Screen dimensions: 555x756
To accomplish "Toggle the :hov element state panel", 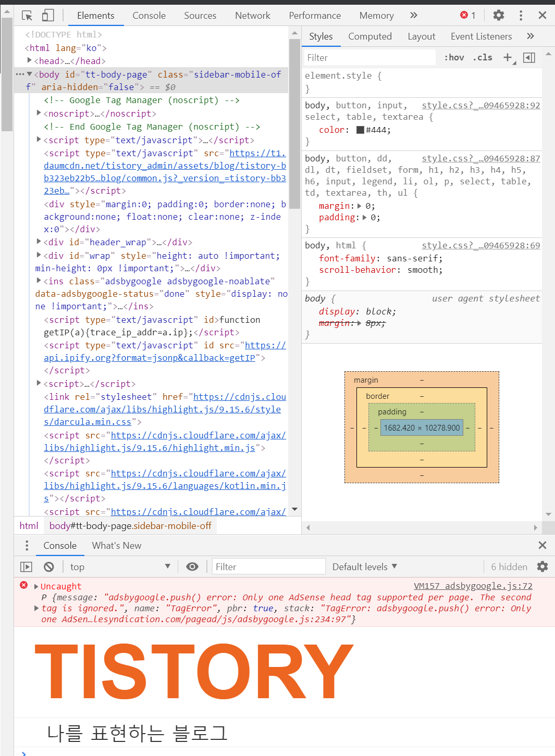I will click(454, 57).
